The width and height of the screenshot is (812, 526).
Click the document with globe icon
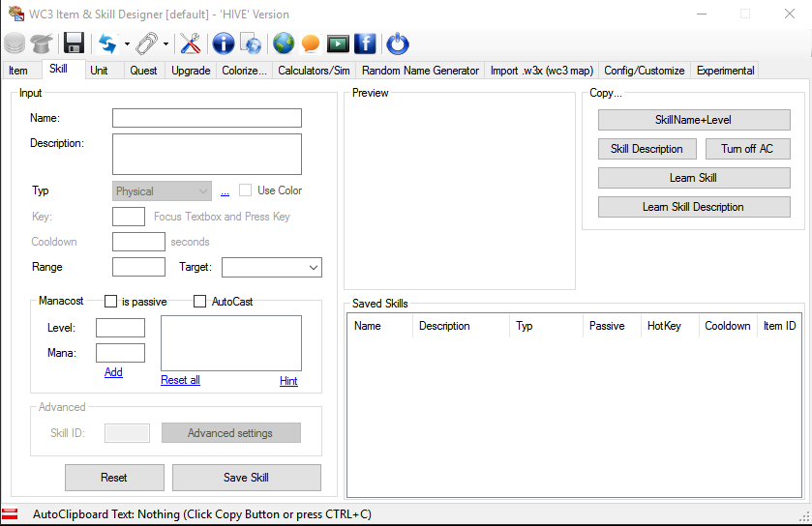click(x=251, y=44)
